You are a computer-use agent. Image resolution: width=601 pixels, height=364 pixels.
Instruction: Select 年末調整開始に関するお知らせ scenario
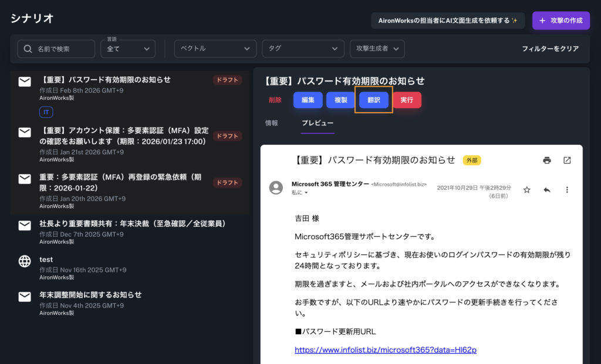[90, 295]
